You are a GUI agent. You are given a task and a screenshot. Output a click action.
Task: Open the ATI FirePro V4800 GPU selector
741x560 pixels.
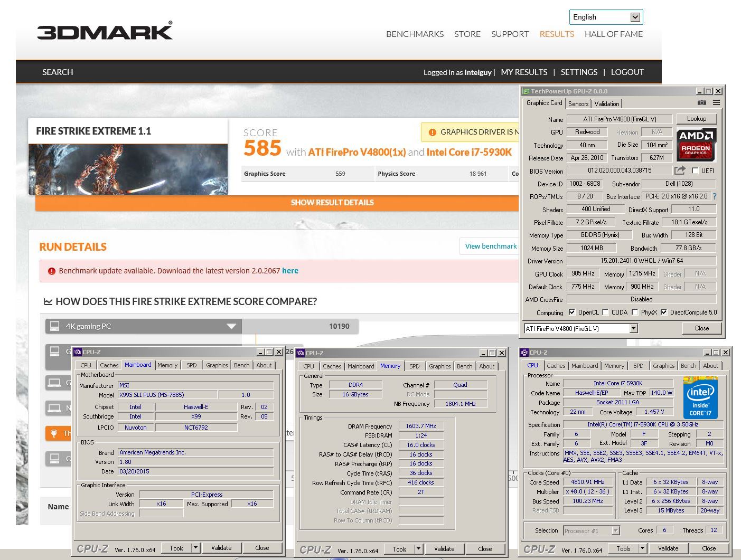pyautogui.click(x=581, y=328)
